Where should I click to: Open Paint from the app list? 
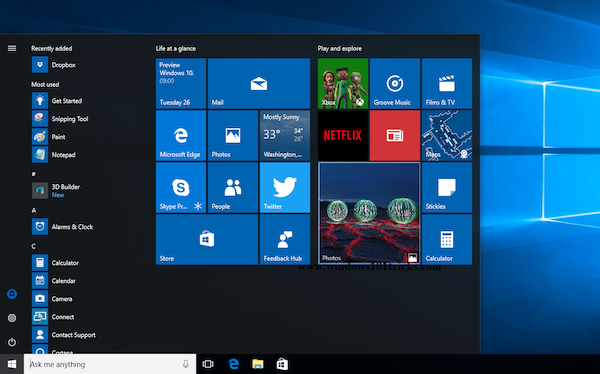(49, 137)
